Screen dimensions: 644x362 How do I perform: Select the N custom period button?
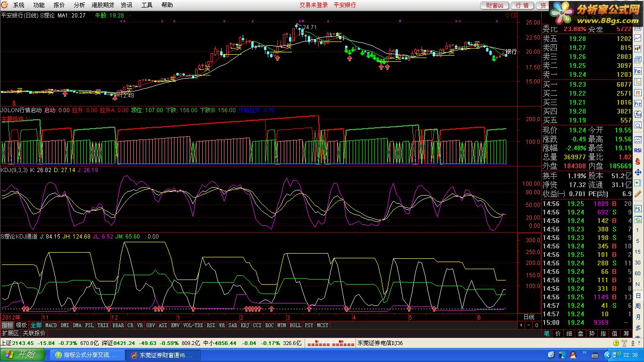638,284
